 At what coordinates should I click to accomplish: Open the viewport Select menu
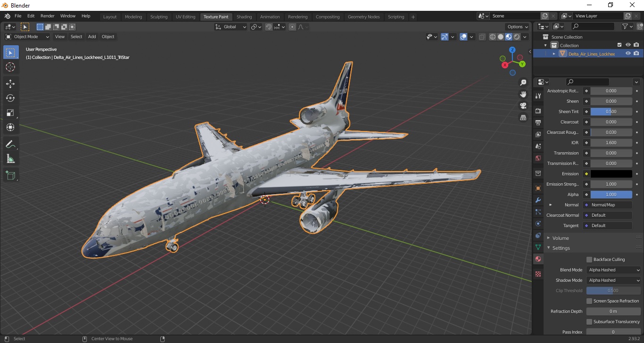tap(76, 37)
